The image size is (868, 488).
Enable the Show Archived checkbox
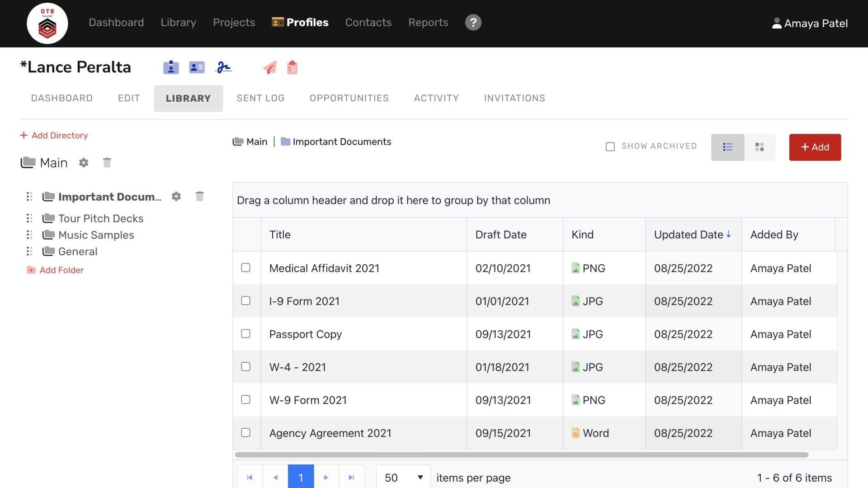click(x=610, y=146)
